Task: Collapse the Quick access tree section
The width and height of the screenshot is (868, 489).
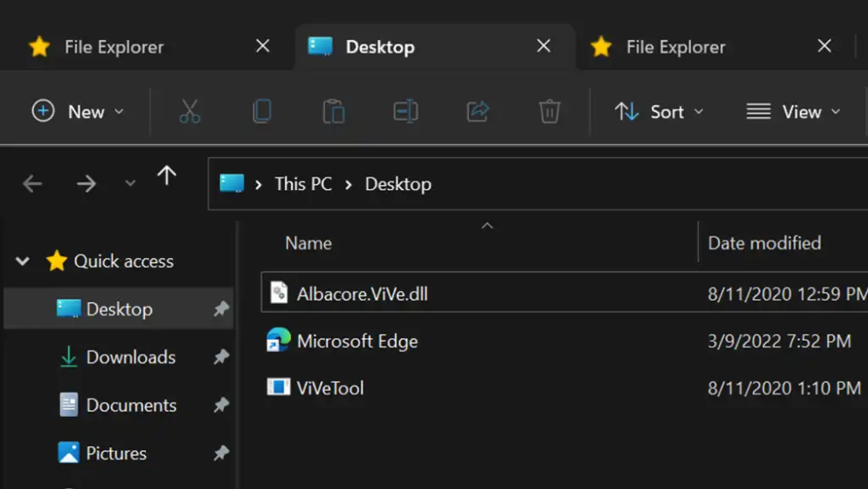Action: [23, 261]
